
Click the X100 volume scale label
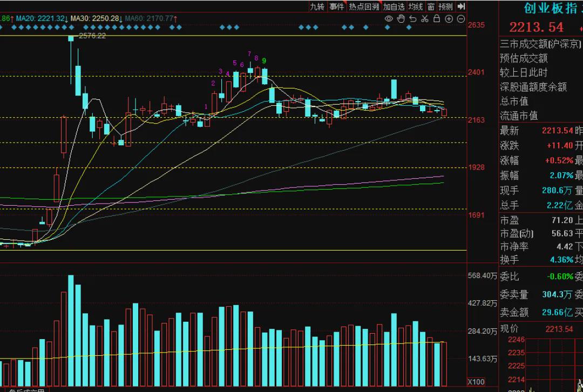point(476,382)
